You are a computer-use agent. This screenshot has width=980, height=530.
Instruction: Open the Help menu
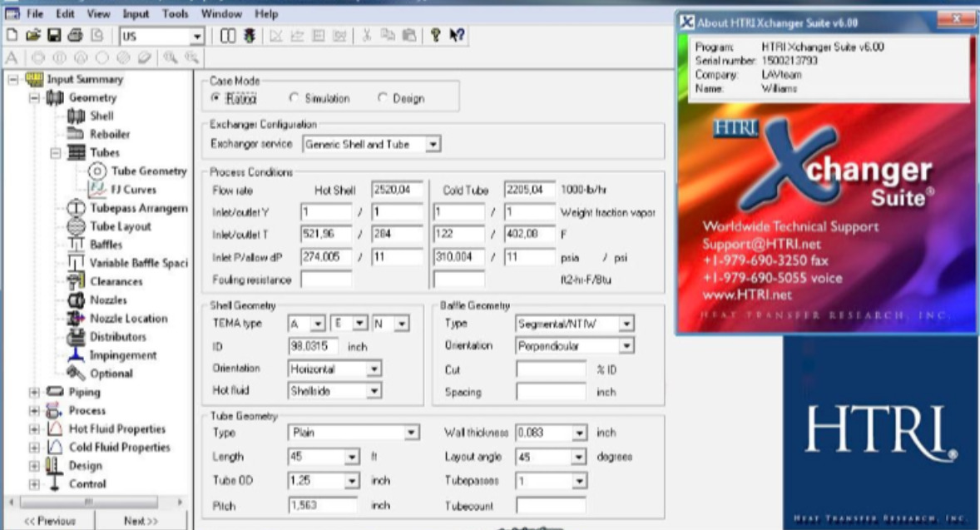coord(266,13)
